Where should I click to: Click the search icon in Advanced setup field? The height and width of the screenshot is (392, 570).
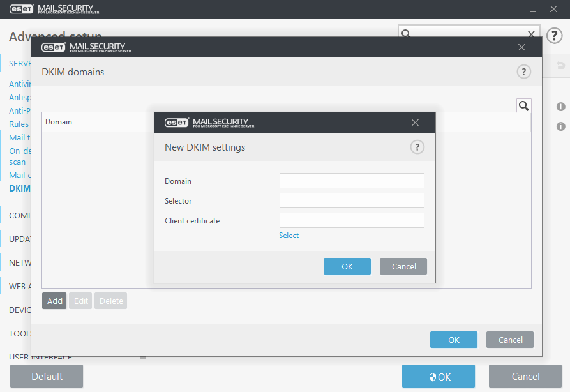coord(405,33)
